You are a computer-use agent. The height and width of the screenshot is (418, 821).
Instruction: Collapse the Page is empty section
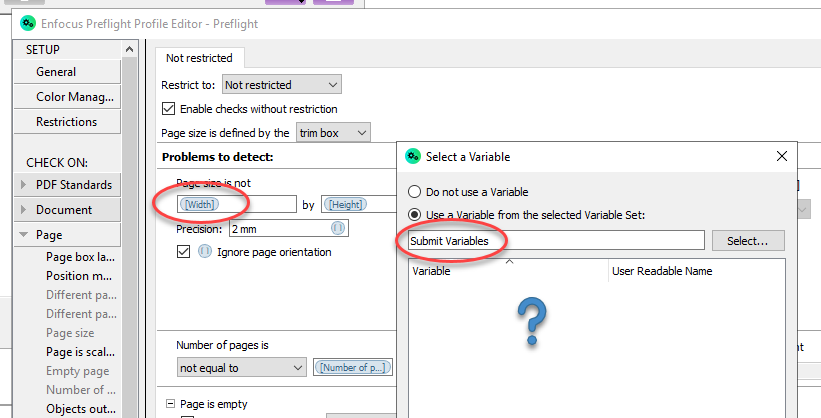(x=171, y=404)
